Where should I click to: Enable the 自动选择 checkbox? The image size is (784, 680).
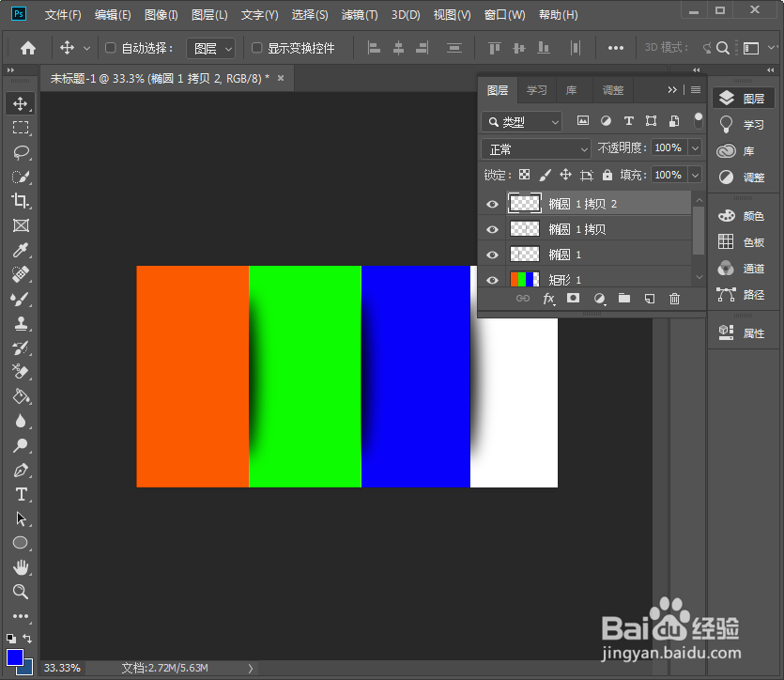pos(111,48)
